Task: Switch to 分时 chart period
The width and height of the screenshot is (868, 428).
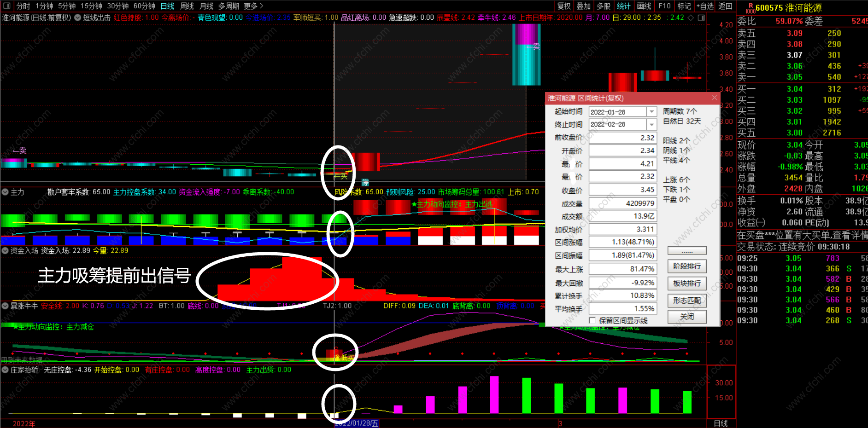Action: pos(23,6)
